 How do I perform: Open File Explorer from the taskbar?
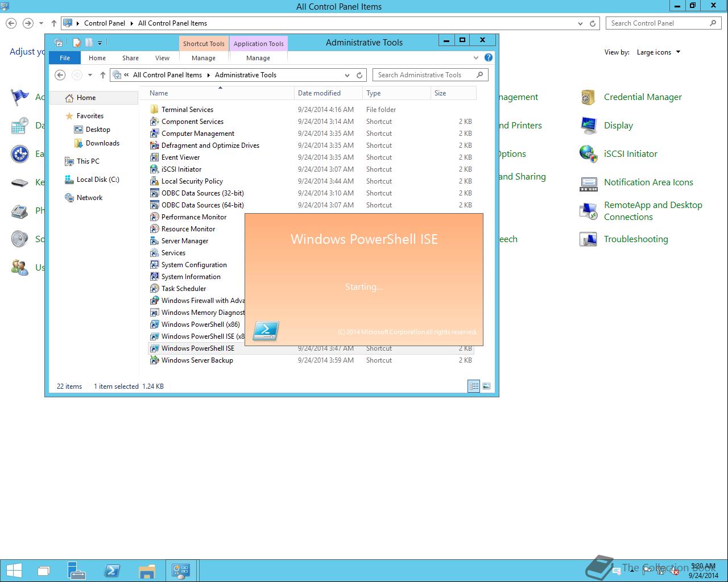(147, 571)
